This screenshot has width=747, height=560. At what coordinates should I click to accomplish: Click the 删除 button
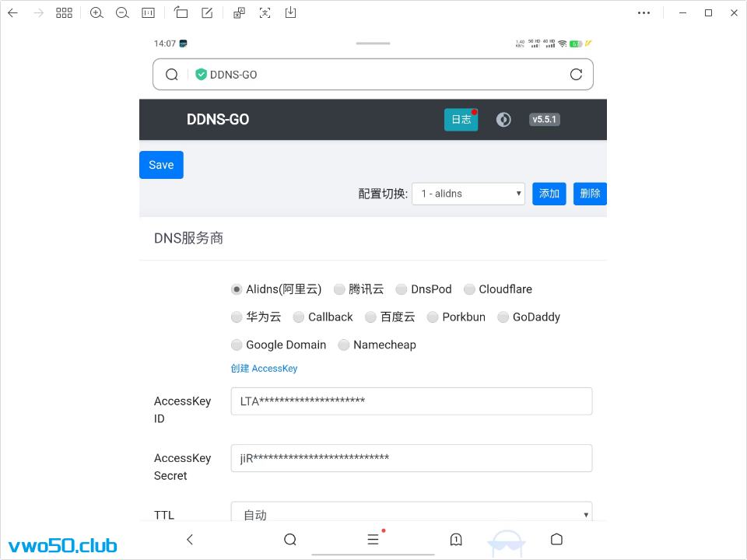[590, 194]
